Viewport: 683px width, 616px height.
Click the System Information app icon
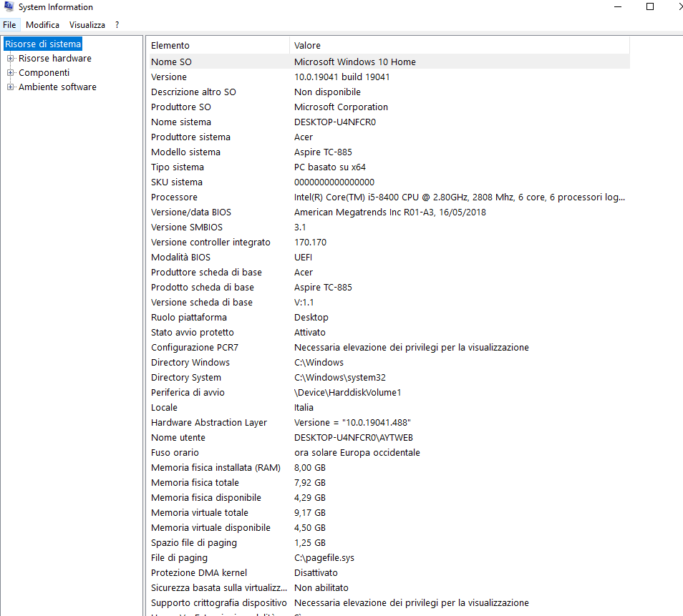tap(9, 7)
